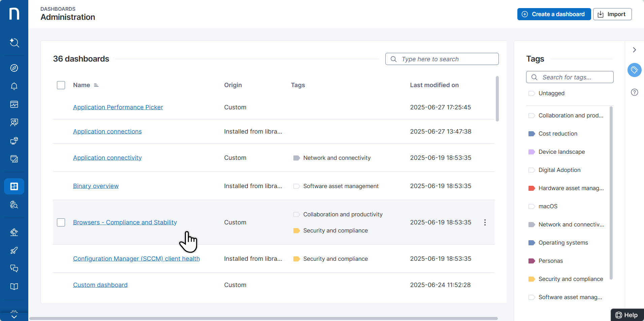Select the dashboards grid icon in sidebar
Viewport: 644px width, 321px height.
click(14, 186)
